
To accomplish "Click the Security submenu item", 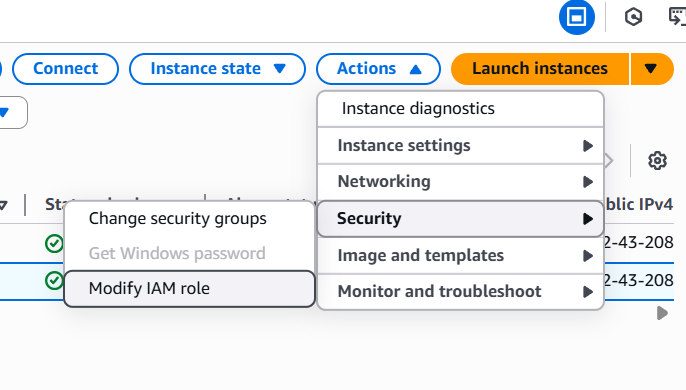I will (461, 218).
